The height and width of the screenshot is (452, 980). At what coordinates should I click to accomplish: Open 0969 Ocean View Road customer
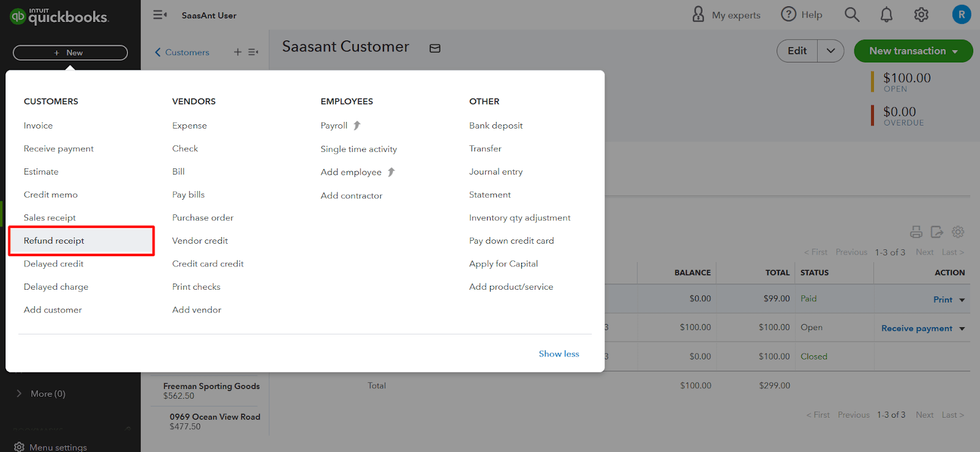click(214, 417)
